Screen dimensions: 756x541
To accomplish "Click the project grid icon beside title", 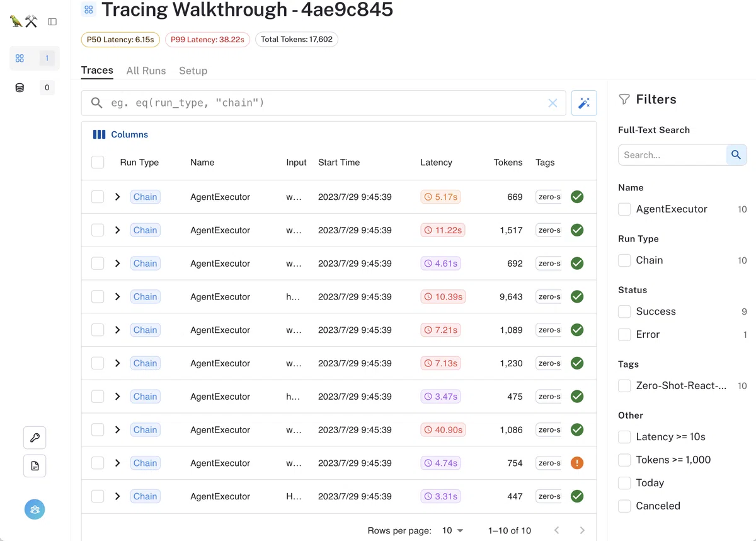I will coord(88,9).
